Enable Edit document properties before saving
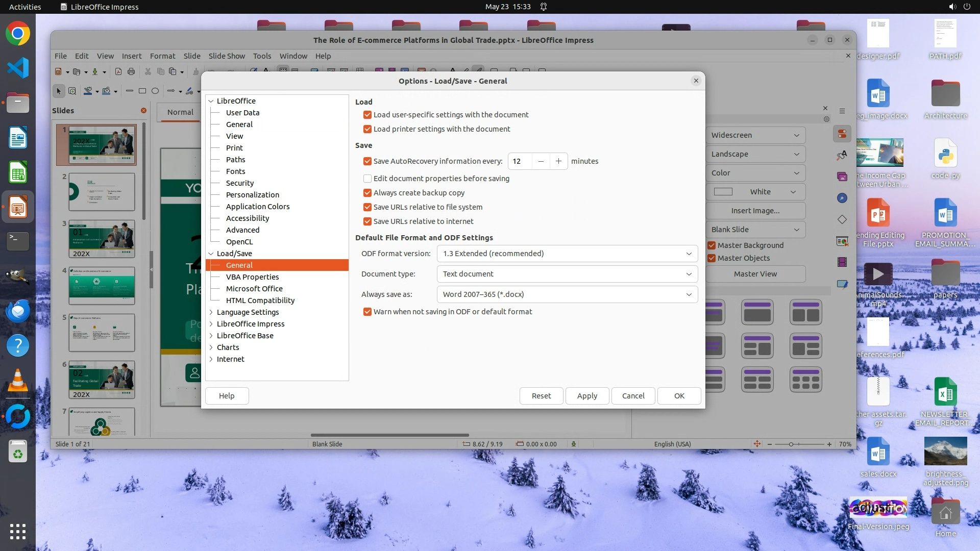Image resolution: width=980 pixels, height=551 pixels. click(367, 179)
